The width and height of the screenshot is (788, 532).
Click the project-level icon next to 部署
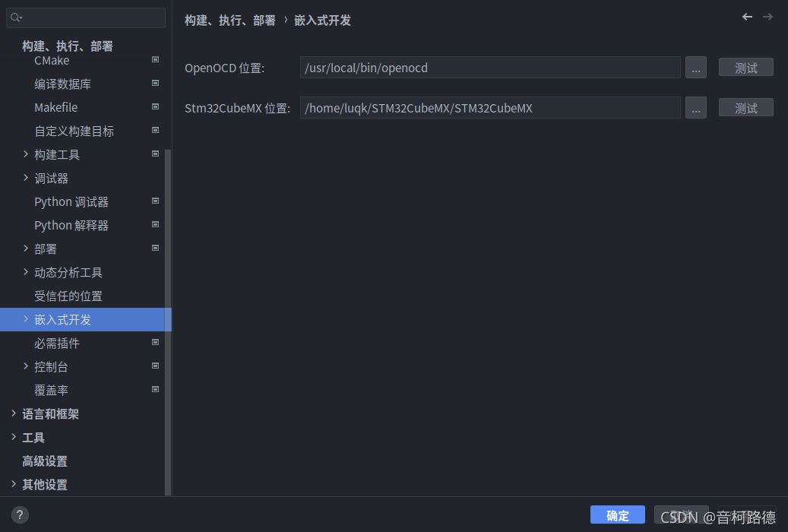click(x=155, y=248)
